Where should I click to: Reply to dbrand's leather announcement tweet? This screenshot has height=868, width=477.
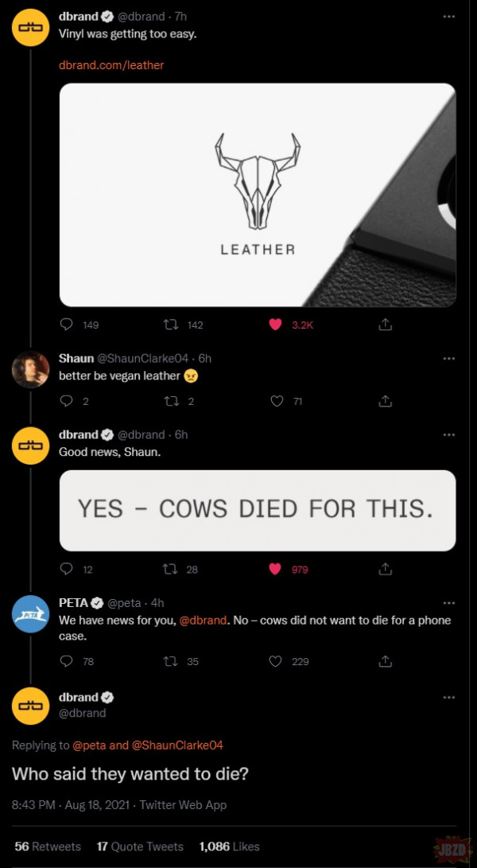[67, 325]
